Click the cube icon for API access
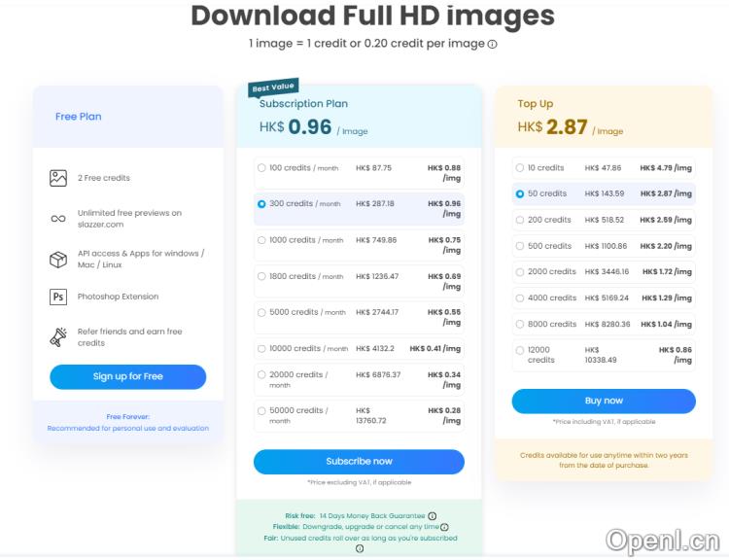Viewport: 729px width, 560px height. [58, 260]
